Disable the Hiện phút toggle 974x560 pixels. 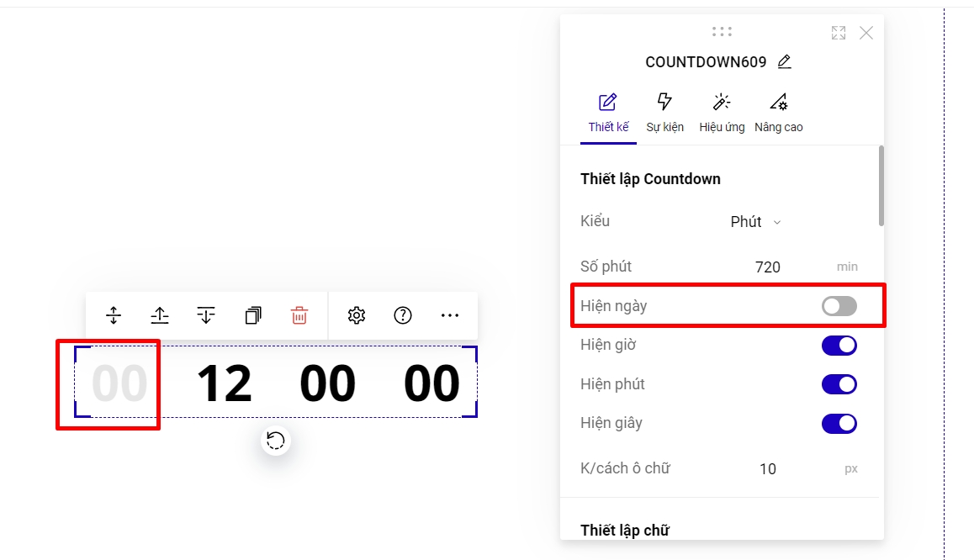[839, 384]
